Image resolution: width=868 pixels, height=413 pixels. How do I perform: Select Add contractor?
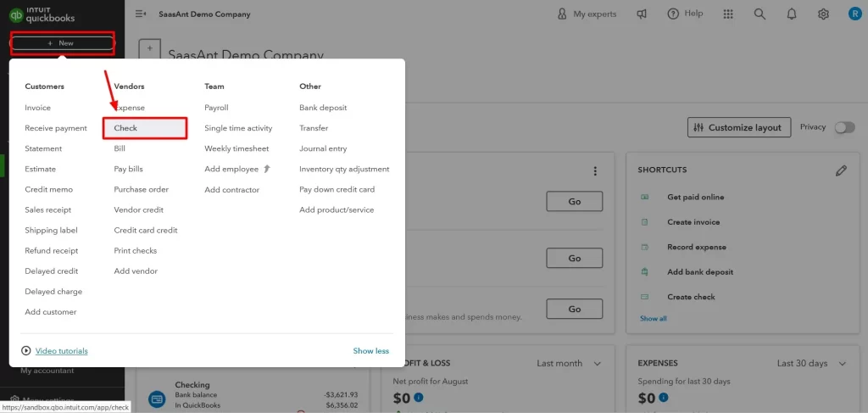(x=232, y=189)
